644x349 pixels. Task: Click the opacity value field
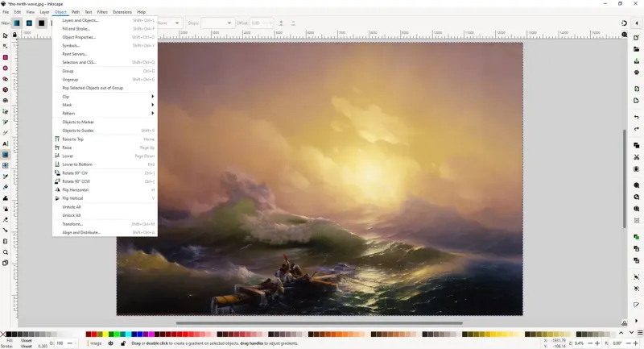60,343
